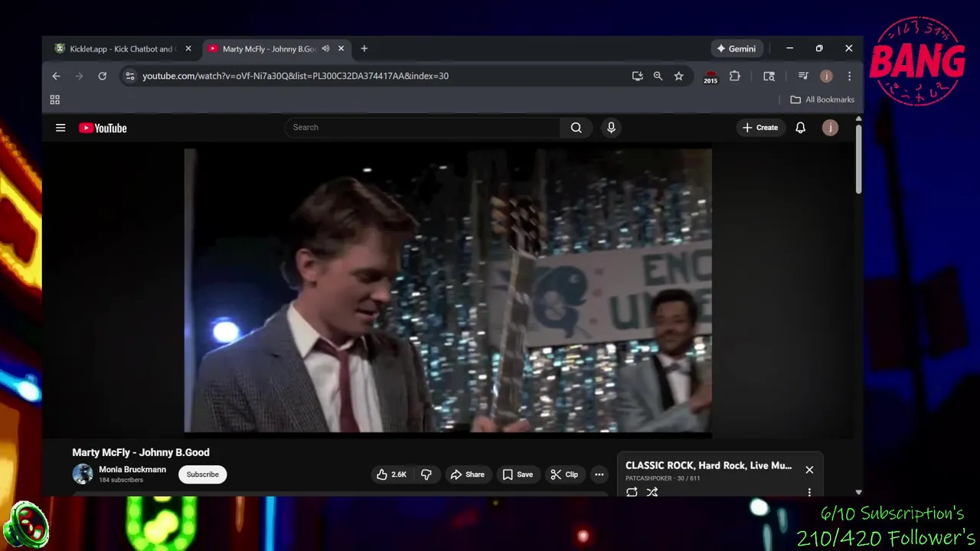980x551 pixels.
Task: Click video title 'Marty McFly - Johnny B.Good'
Action: 141,452
